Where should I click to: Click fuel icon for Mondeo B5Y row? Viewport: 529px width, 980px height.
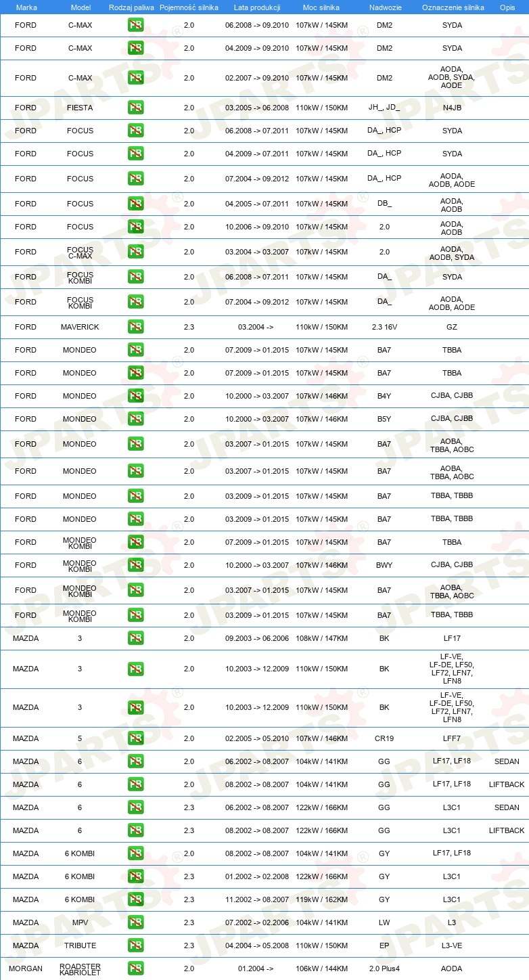tap(135, 419)
